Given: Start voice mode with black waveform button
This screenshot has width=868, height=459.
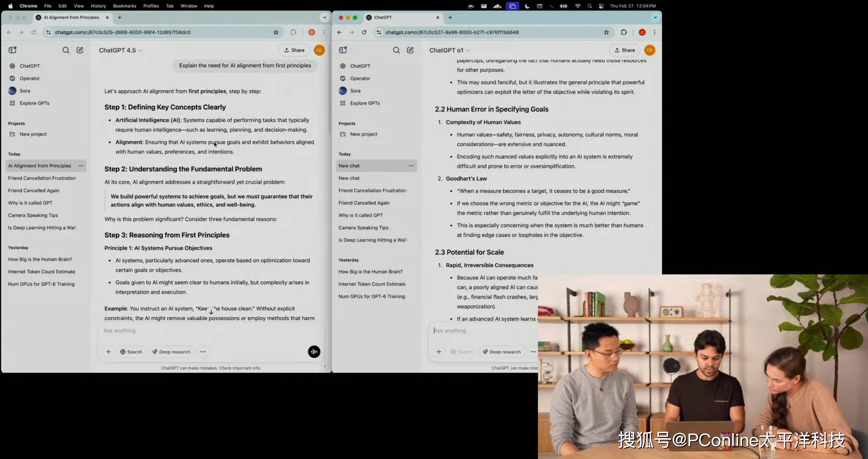Looking at the screenshot, I should (x=314, y=352).
